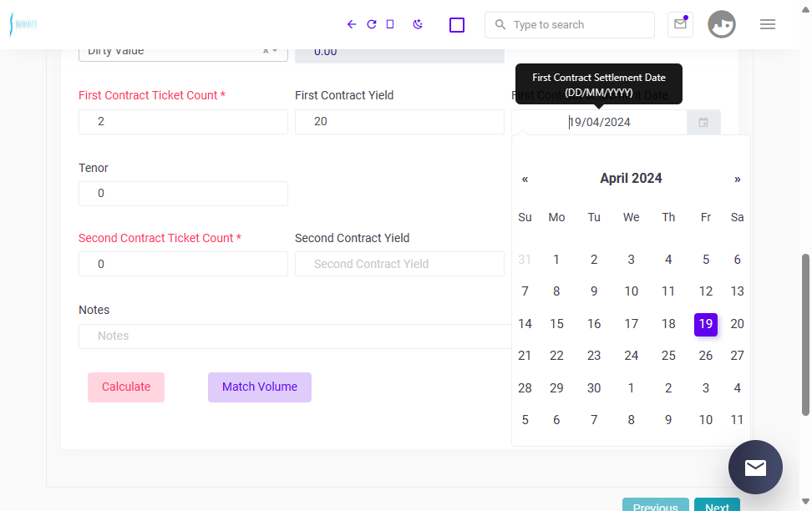The height and width of the screenshot is (511, 812).
Task: Go to previous month in calendar
Action: [x=525, y=180]
